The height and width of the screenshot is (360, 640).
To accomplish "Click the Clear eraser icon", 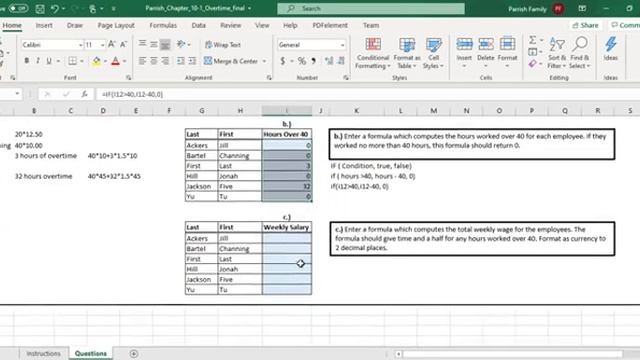I will (x=533, y=64).
